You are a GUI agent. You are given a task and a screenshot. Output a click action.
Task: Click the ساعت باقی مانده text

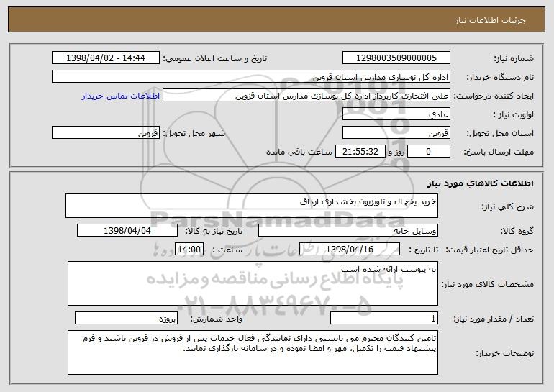[299, 152]
